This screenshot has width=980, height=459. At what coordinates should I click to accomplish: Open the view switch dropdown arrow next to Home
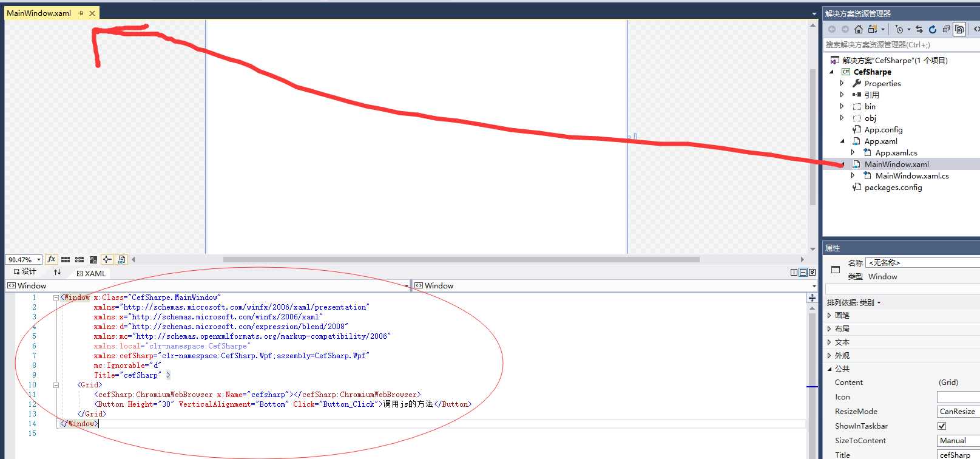883,29
